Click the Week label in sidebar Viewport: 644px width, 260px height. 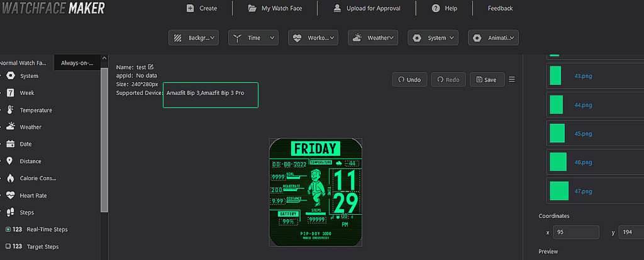pyautogui.click(x=27, y=93)
